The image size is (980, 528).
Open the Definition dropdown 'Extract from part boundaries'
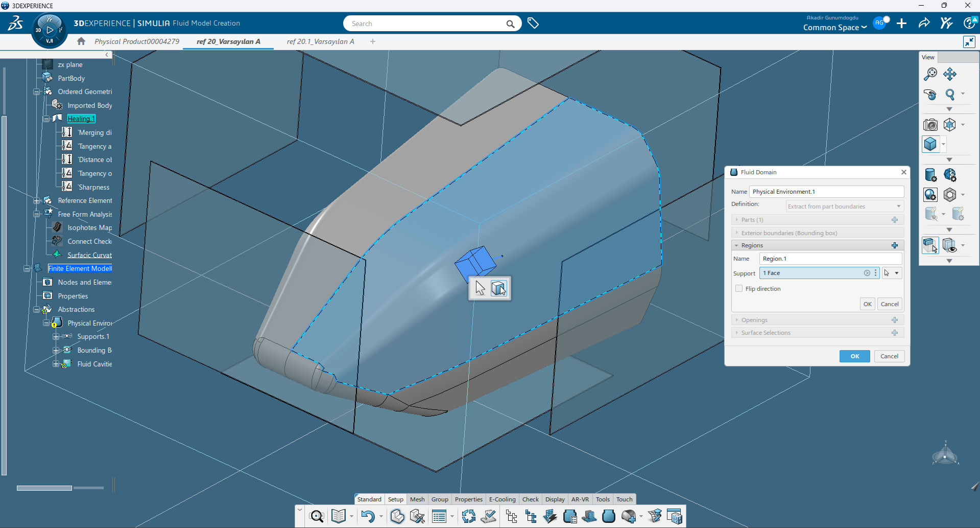[x=845, y=206]
